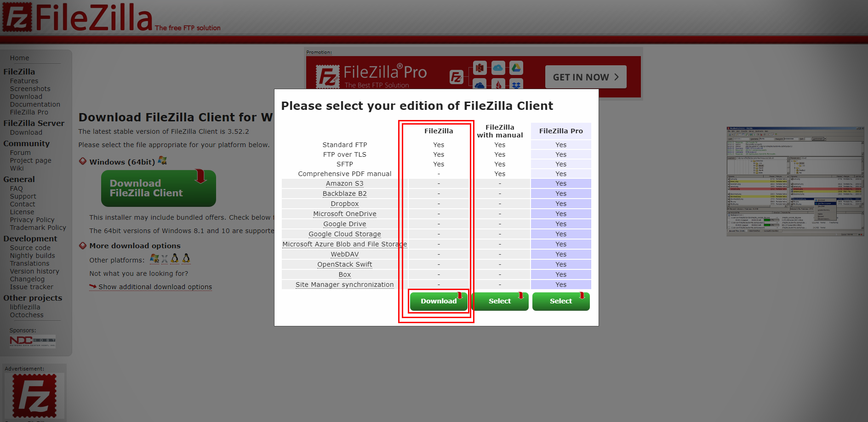Open the Microsoft OneDrive link
Screen dimensions: 868x422
click(344, 214)
